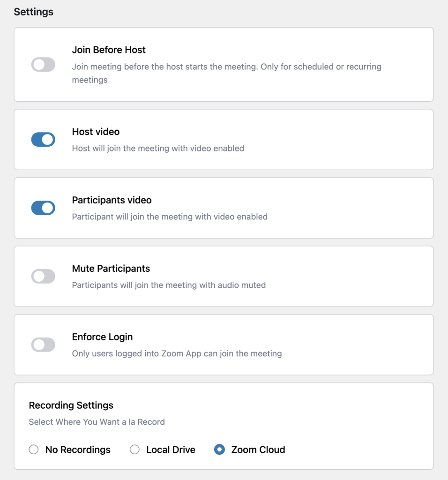Image resolution: width=448 pixels, height=480 pixels.
Task: Enable the Join Before Host toggle
Action: [x=43, y=65]
